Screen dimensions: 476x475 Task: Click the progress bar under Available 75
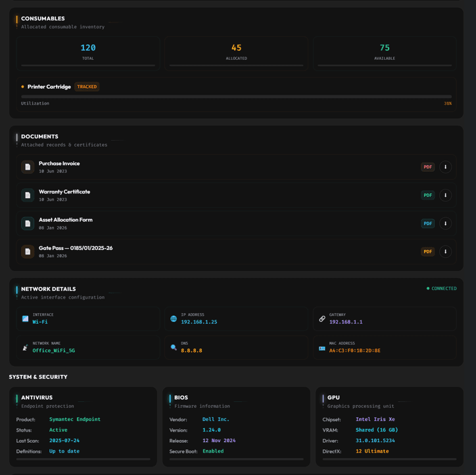point(385,65)
